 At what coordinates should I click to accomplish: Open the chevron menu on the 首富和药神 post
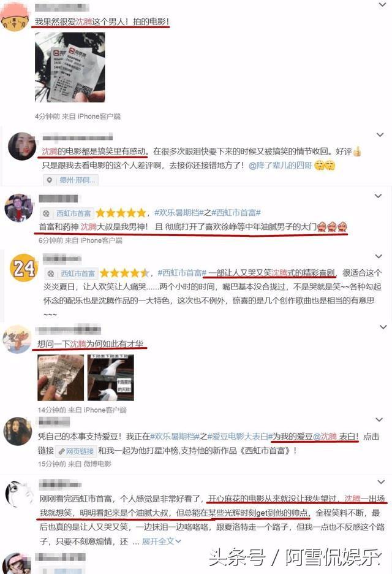(379, 196)
